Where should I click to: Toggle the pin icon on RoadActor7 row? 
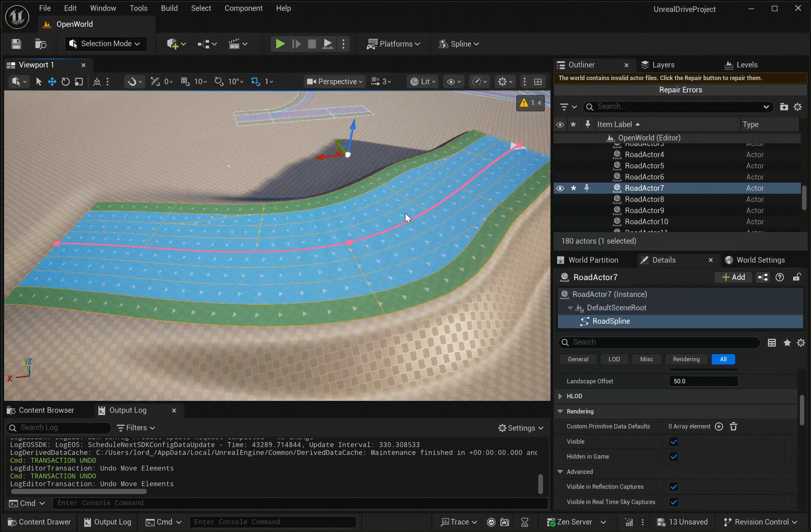click(587, 188)
